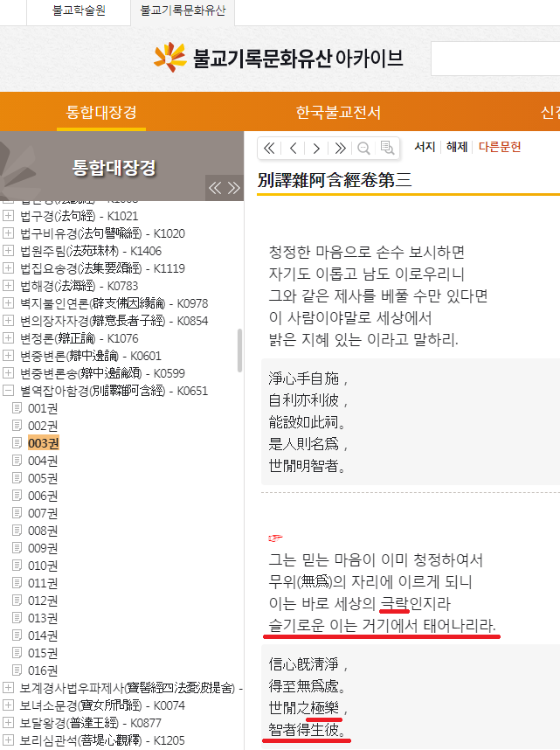Click the heading 別譯雜阿含經卷第三
Viewport: 560px width, 750px height.
(x=335, y=180)
